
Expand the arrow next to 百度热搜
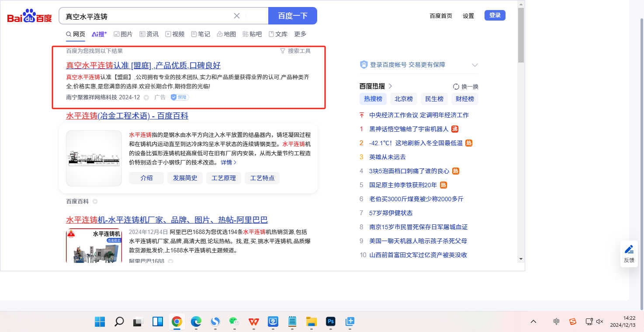[x=391, y=86]
